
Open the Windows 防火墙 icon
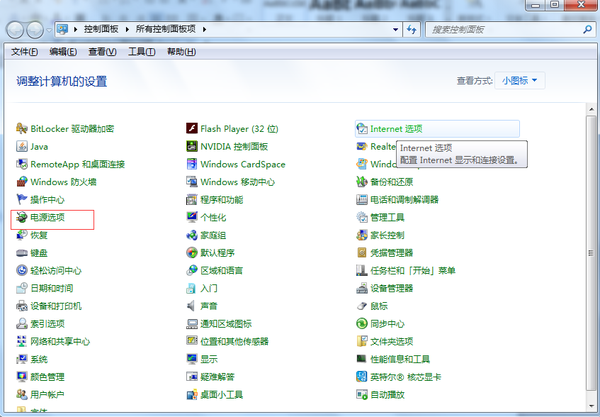coord(22,182)
